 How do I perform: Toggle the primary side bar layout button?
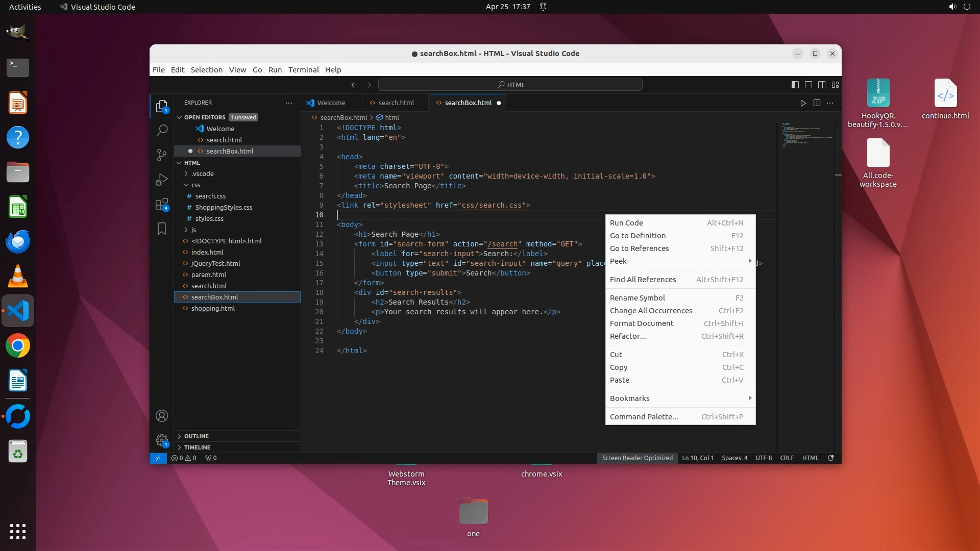795,85
